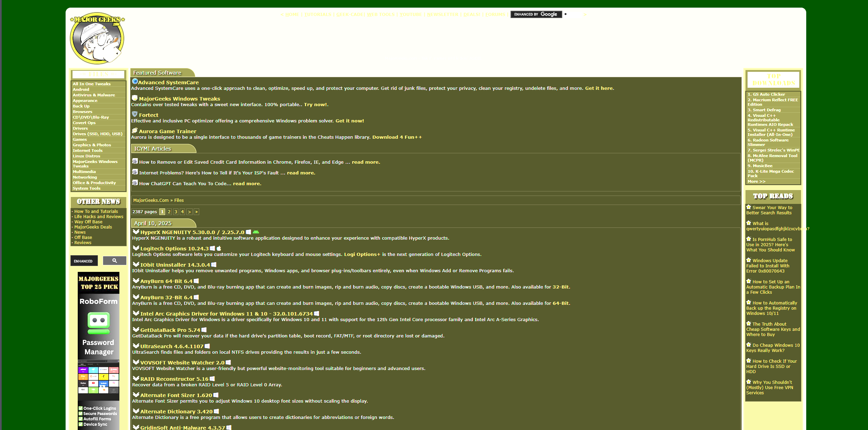Viewport: 868px width, 430px height.
Task: Click the download arrow icon beside HyperX NGENUITY
Action: point(136,232)
